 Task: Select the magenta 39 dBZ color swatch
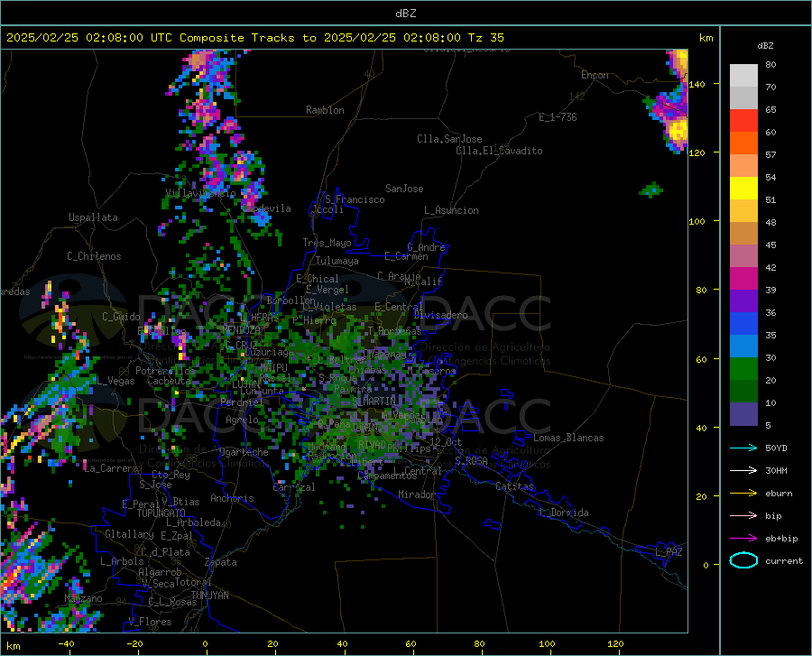point(743,279)
